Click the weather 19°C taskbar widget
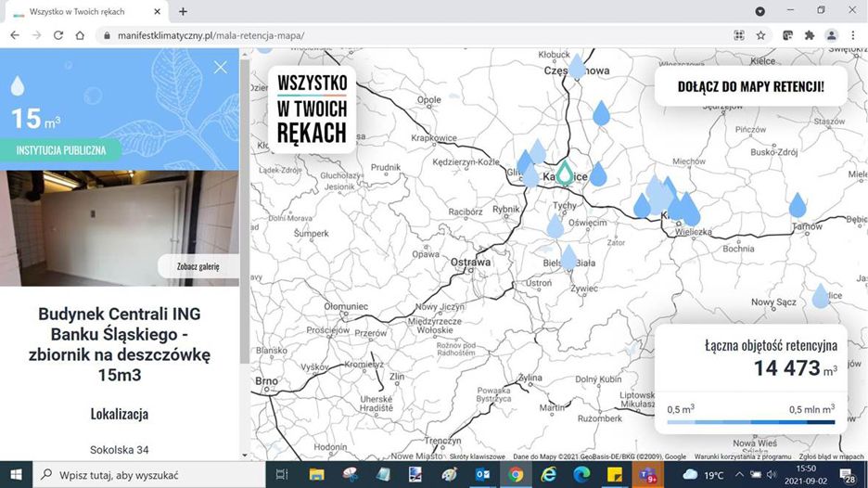Viewport: 868px width, 488px height. tap(703, 475)
